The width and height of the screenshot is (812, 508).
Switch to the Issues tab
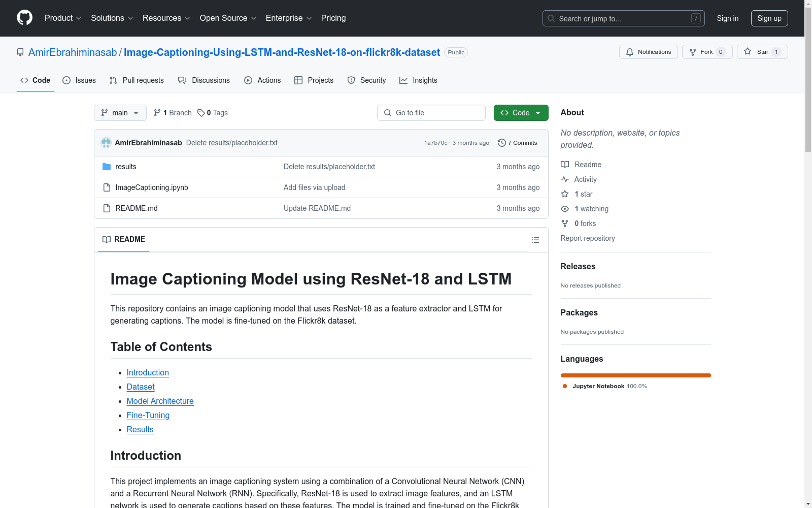click(x=79, y=80)
